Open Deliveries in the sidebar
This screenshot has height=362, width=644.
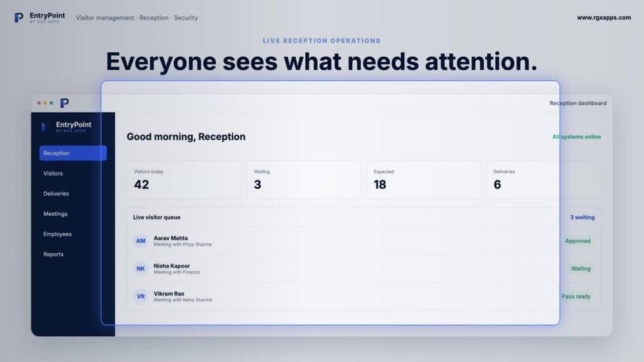point(56,193)
